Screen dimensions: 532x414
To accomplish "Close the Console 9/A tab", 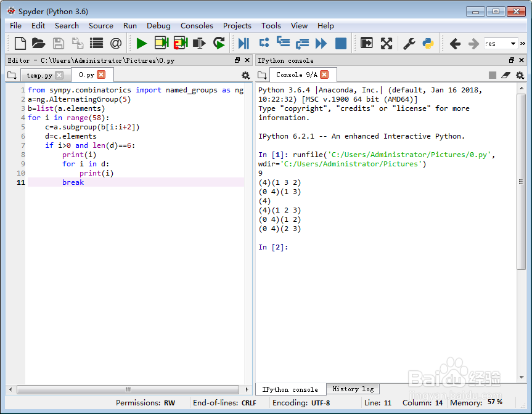I will tap(324, 75).
